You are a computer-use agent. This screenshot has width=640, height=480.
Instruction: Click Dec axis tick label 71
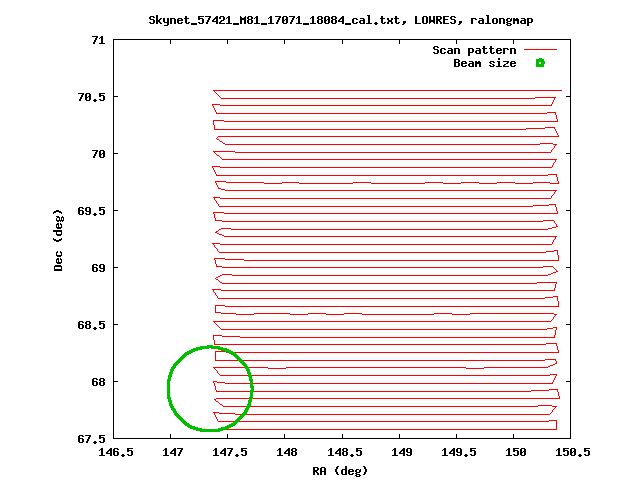click(98, 40)
